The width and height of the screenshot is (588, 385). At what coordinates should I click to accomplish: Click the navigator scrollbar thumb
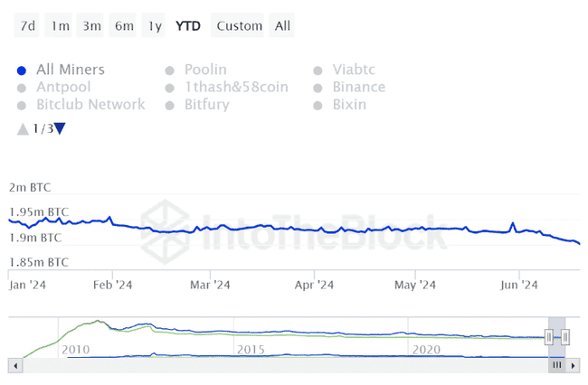(557, 365)
